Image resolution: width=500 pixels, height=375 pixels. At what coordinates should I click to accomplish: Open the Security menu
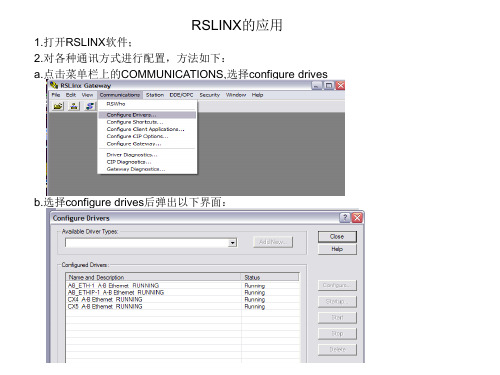pos(210,95)
